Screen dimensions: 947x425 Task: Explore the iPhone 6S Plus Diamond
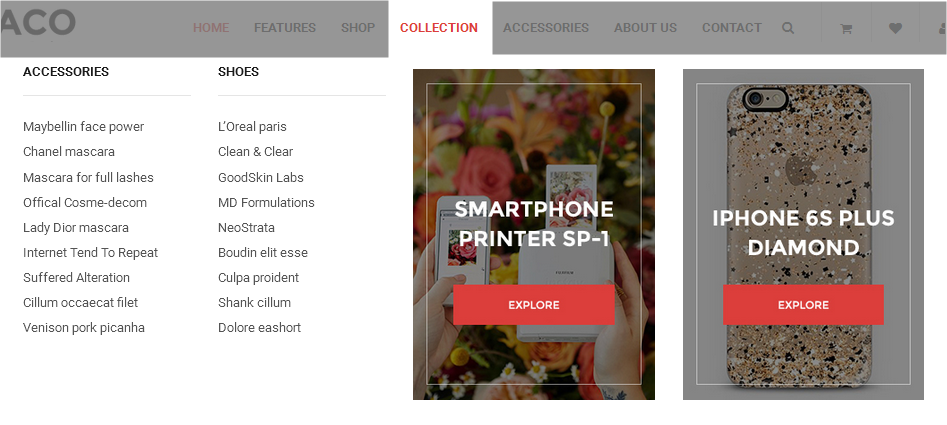pos(803,305)
